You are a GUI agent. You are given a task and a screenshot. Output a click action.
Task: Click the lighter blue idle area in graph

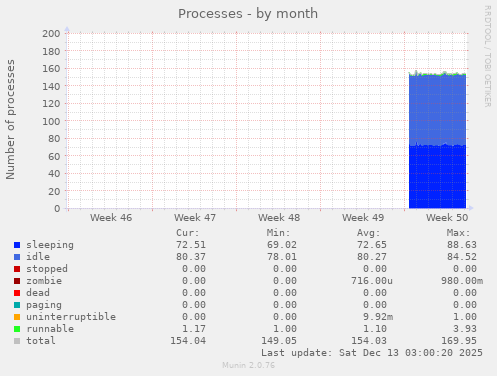pyautogui.click(x=437, y=110)
